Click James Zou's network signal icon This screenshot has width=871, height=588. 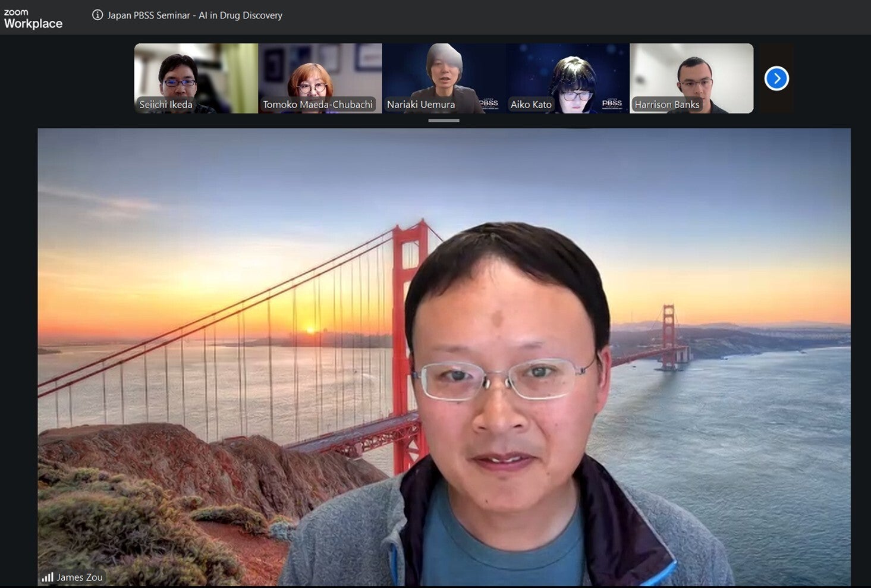(x=48, y=577)
